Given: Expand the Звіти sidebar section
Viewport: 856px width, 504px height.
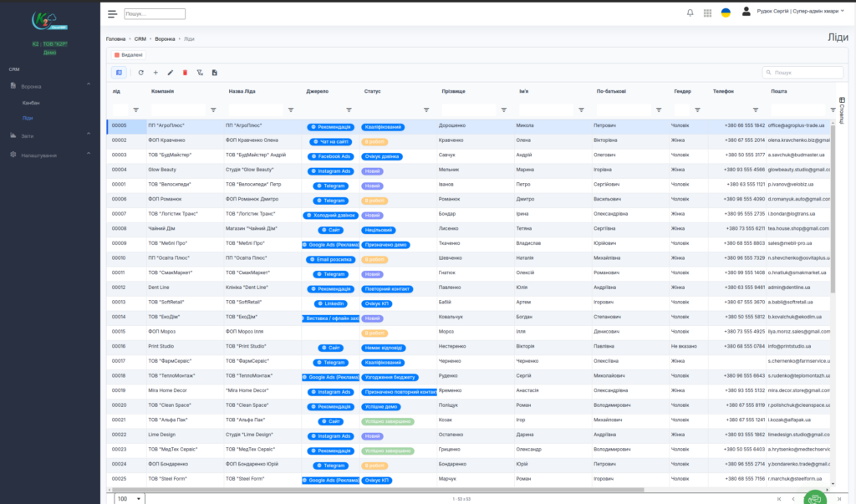Looking at the screenshot, I should (89, 135).
